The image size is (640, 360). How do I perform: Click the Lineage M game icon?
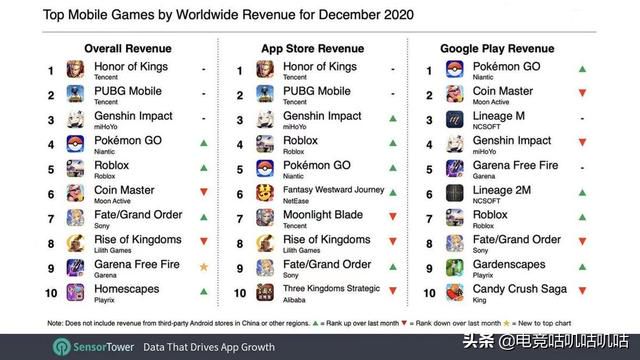point(455,119)
